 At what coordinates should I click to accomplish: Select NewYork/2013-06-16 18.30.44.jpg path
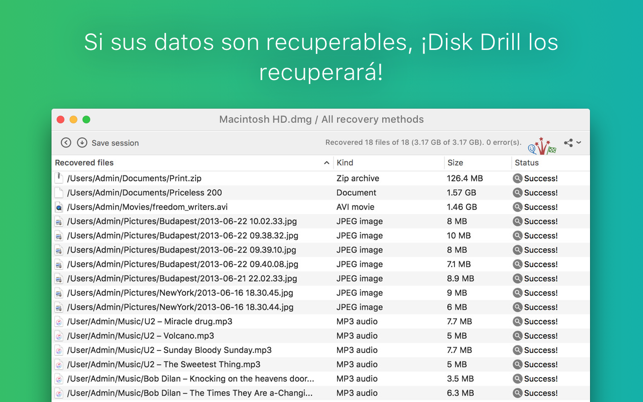180,307
